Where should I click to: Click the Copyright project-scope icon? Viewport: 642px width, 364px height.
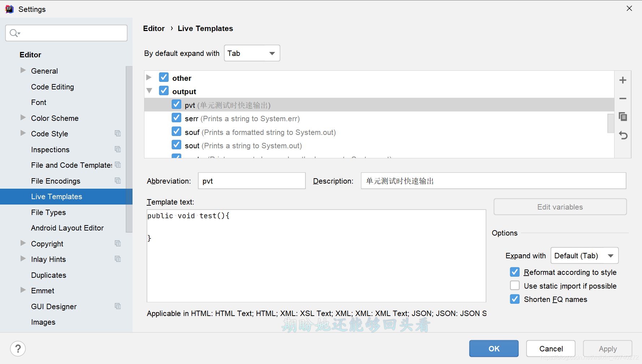point(118,243)
